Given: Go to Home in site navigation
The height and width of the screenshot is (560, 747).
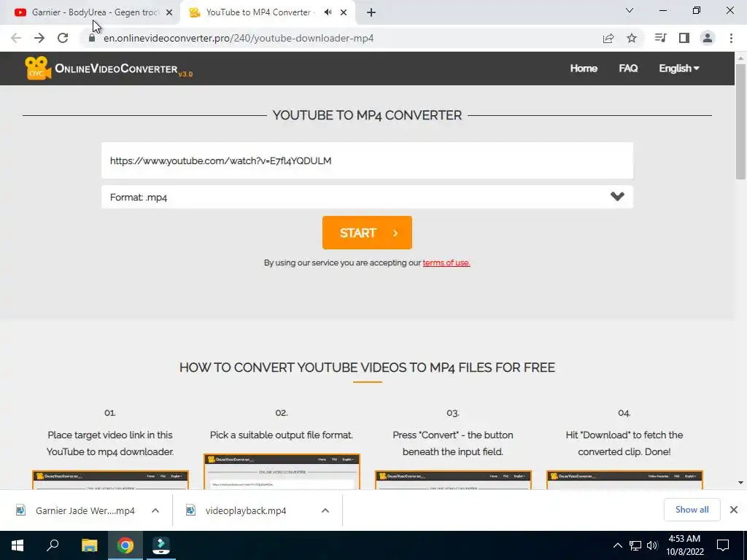Looking at the screenshot, I should click(584, 69).
